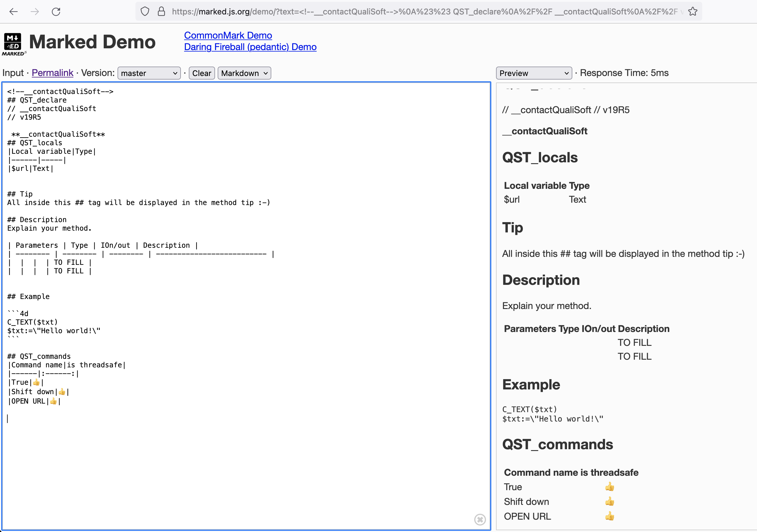Click the browser back arrow
The image size is (757, 532).
14,12
